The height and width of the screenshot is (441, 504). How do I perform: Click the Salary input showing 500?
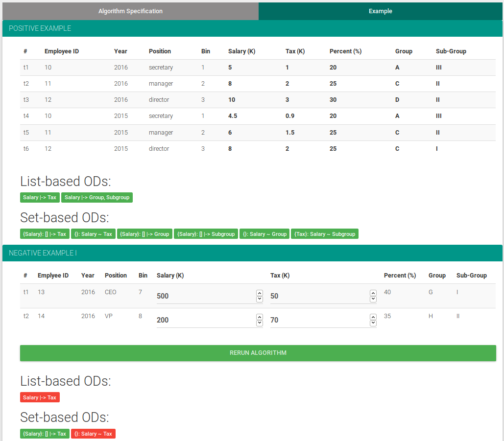tap(206, 296)
